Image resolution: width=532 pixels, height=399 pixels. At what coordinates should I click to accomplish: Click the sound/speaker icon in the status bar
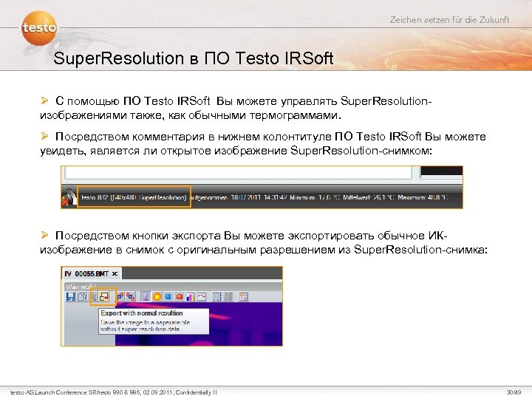tap(69, 197)
